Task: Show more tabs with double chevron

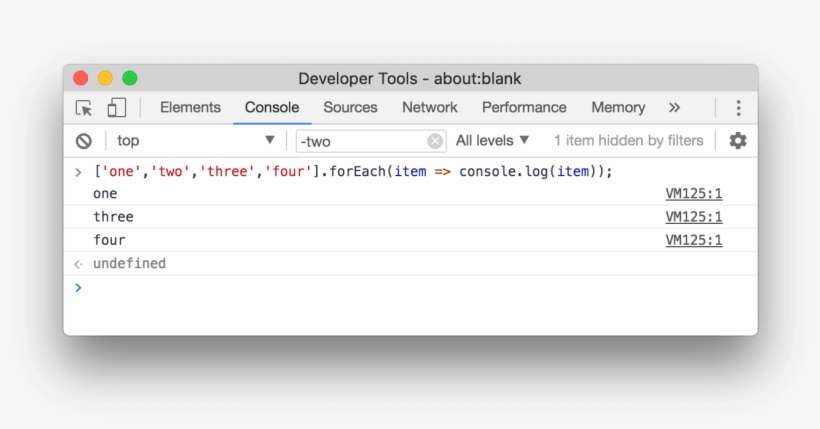Action: (x=674, y=108)
